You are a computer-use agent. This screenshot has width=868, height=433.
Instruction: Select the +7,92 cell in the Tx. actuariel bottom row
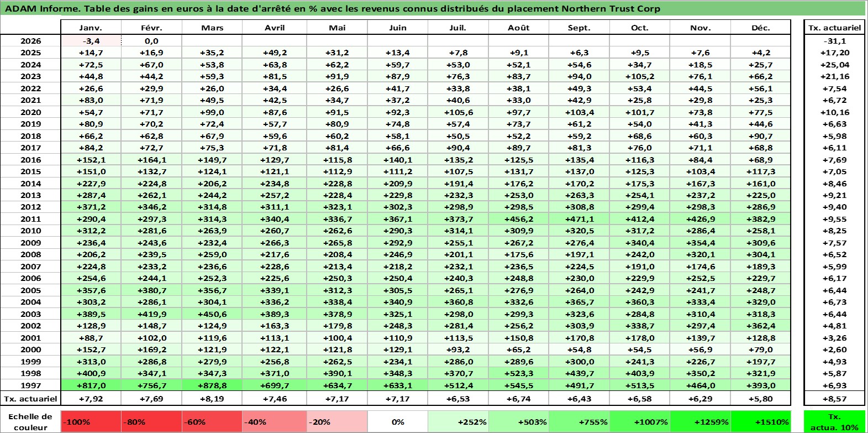point(91,398)
